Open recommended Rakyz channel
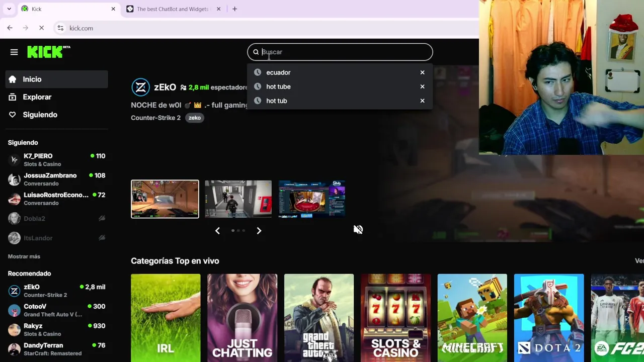This screenshot has height=362, width=644. [x=56, y=329]
